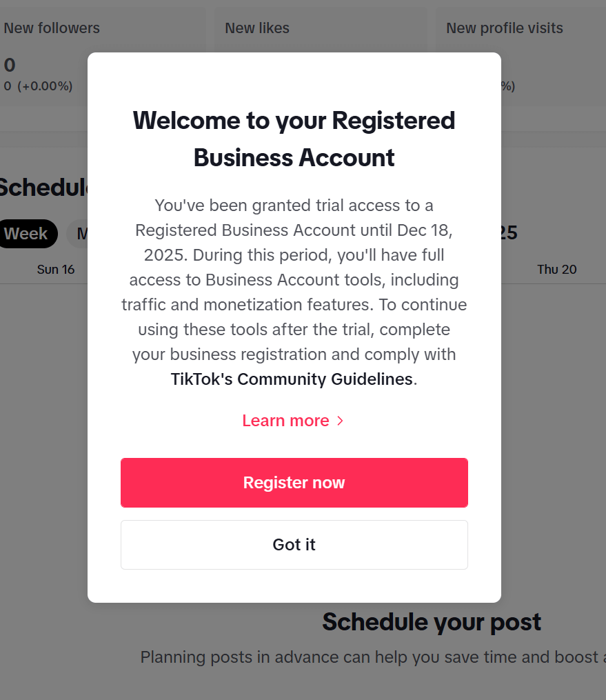The height and width of the screenshot is (700, 606).
Task: Click the Welcome dialog title text
Action: point(294,138)
